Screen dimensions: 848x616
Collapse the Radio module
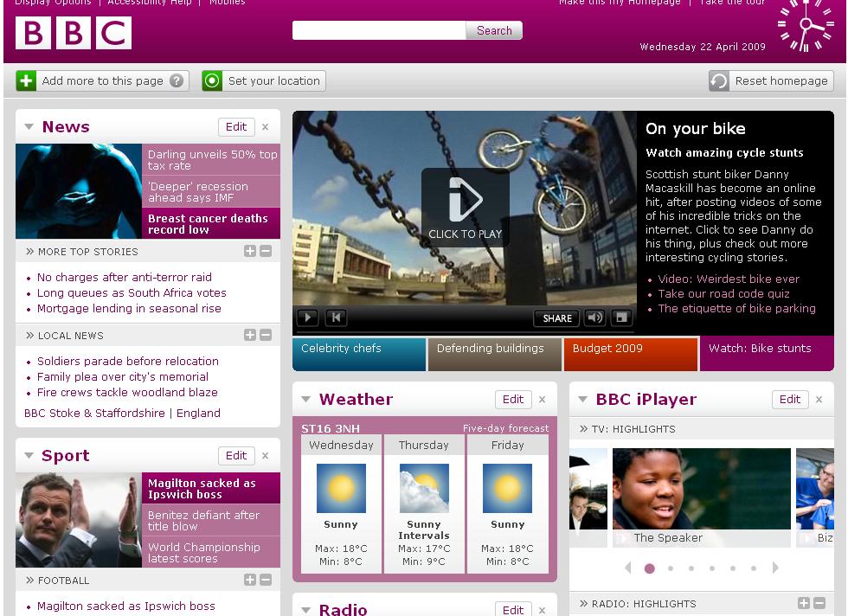[306, 610]
